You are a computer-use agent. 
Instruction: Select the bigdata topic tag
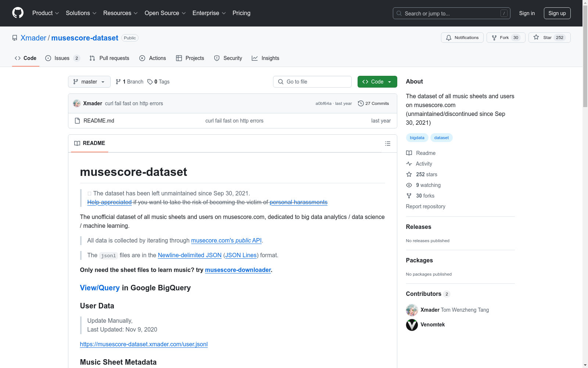417,138
